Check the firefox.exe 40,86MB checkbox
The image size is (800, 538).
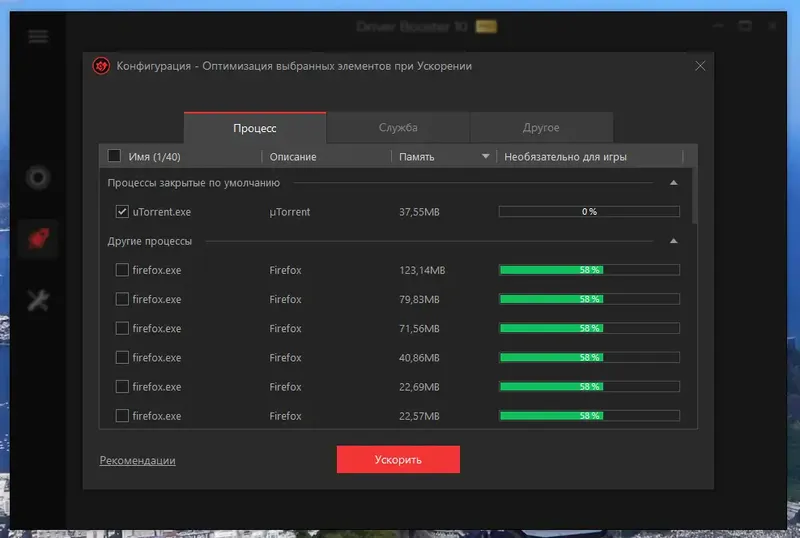point(122,357)
